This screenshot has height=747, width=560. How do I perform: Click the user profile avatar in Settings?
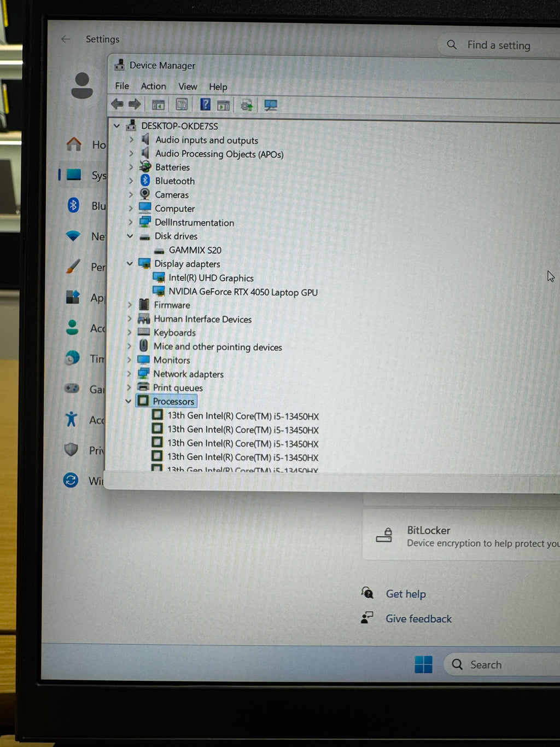point(82,85)
